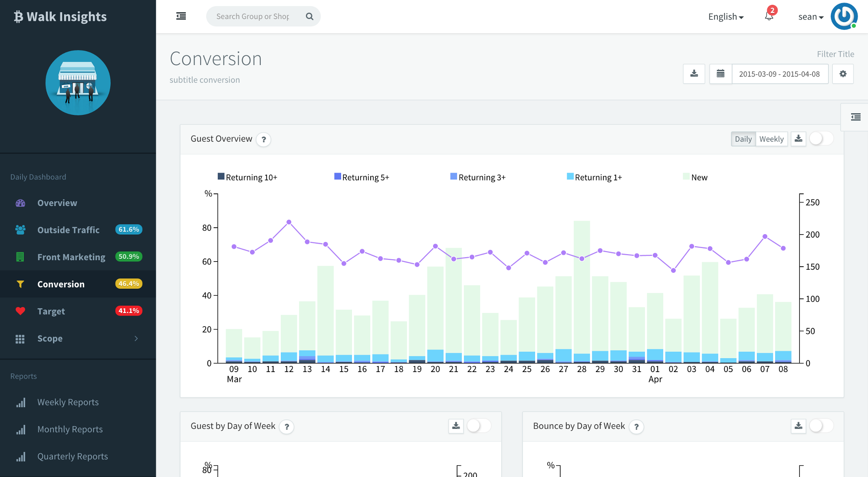Switch chart to Weekly view
Screen dimensions: 868x477
(x=771, y=139)
